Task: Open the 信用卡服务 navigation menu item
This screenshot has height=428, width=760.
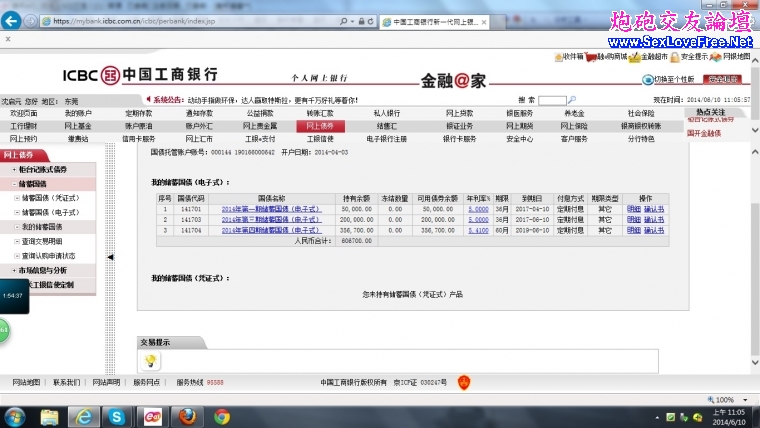Action: [138, 138]
